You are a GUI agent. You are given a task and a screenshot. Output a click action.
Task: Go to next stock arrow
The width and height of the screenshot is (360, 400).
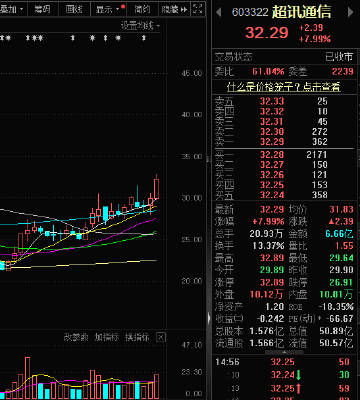[x=350, y=13]
